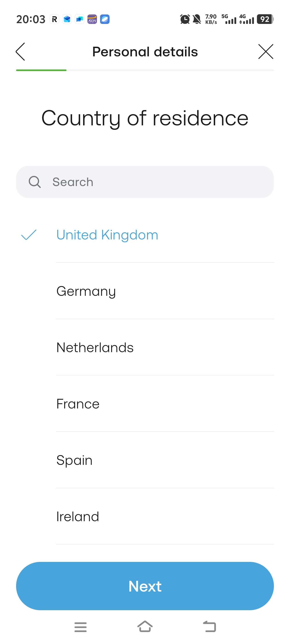Tap the green progress bar

click(41, 70)
